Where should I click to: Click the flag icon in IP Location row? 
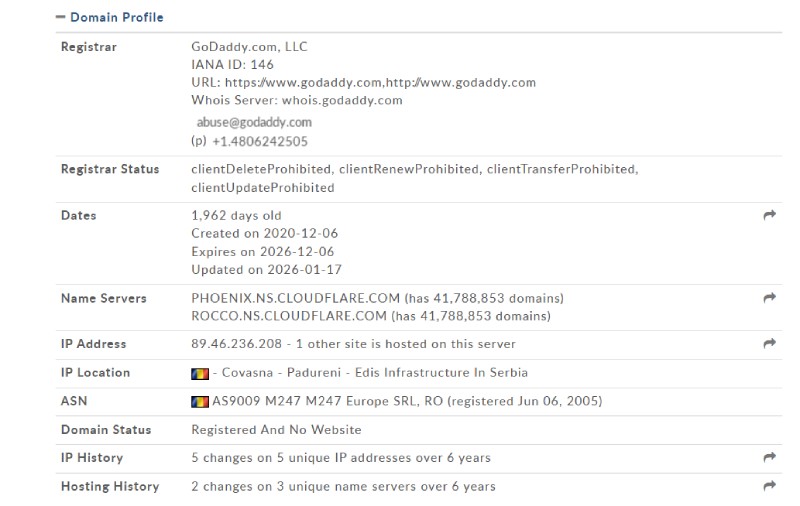200,373
